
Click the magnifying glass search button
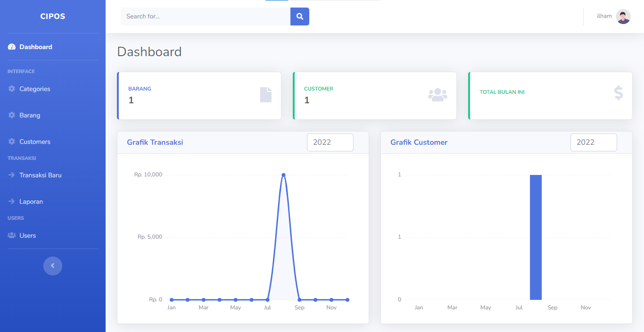(299, 17)
